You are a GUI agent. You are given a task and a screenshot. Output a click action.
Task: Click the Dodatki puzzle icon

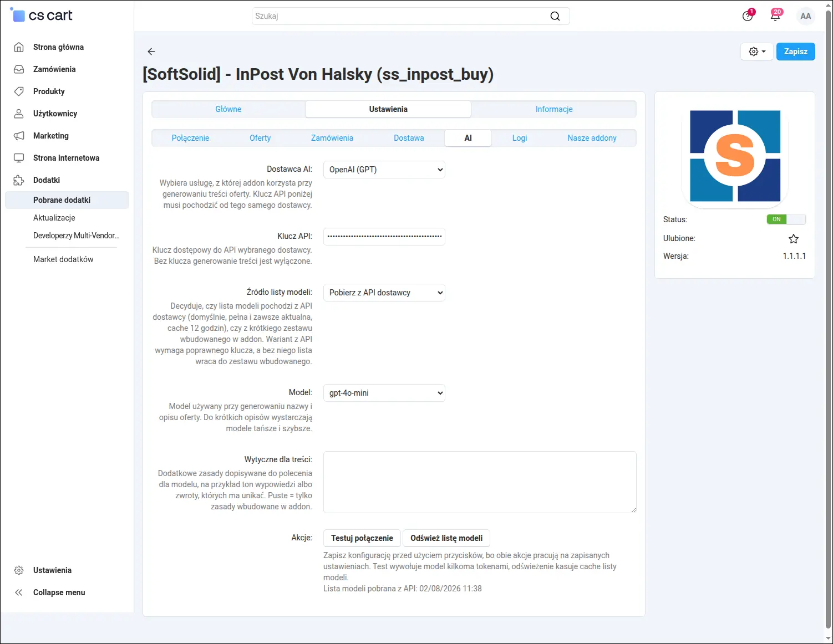[19, 180]
